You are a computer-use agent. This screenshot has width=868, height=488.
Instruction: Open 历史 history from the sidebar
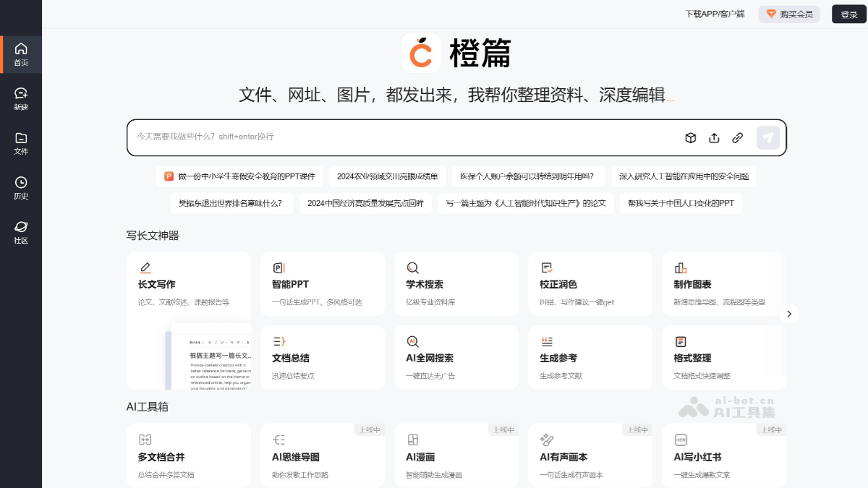21,187
